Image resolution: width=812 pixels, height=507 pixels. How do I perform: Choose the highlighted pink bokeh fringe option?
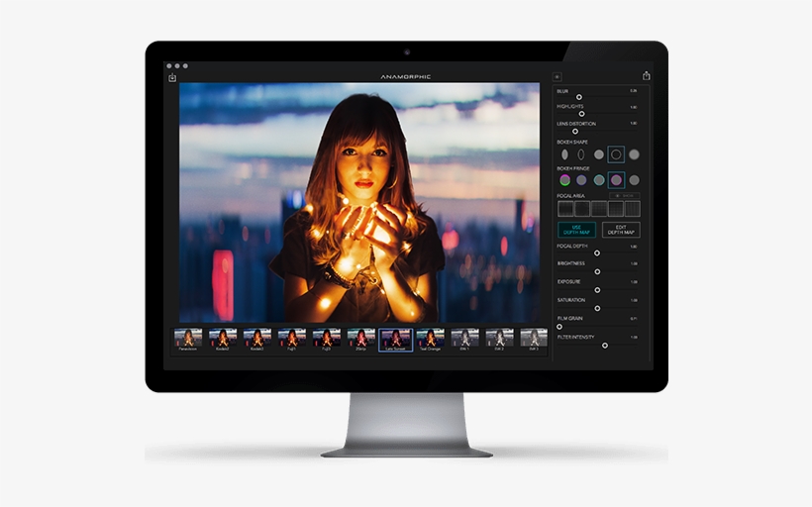click(x=616, y=180)
